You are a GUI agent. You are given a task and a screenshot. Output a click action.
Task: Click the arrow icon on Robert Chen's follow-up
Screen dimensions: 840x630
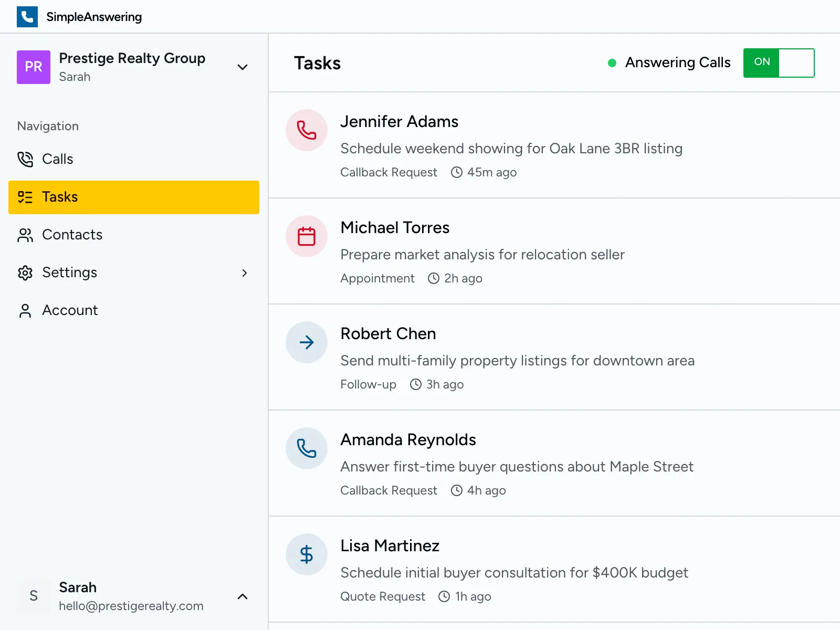[x=306, y=342]
